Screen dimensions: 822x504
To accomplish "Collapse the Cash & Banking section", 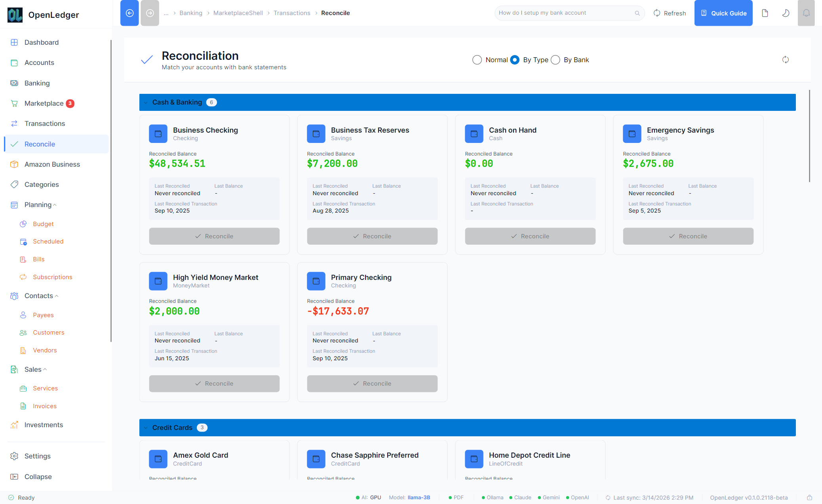I will pyautogui.click(x=146, y=103).
